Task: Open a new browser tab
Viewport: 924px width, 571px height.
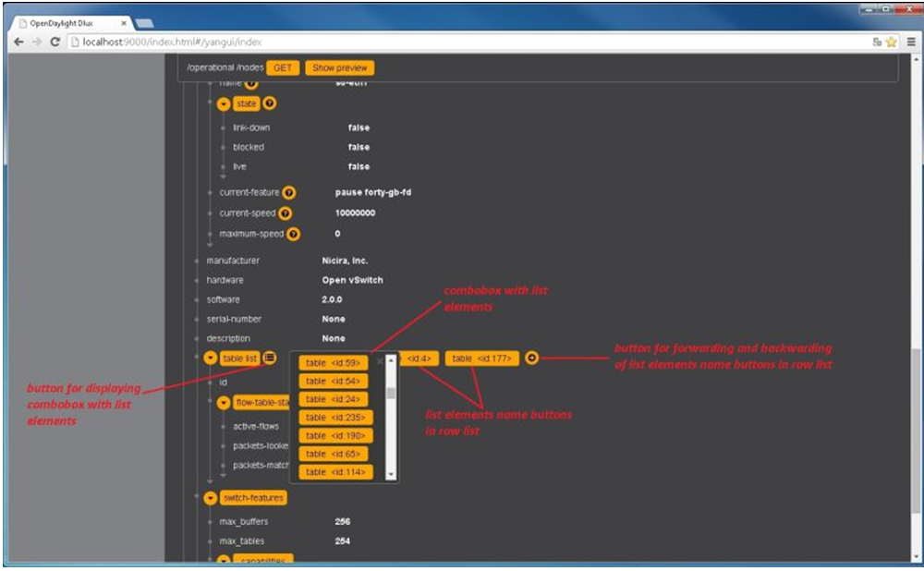Action: [x=144, y=24]
